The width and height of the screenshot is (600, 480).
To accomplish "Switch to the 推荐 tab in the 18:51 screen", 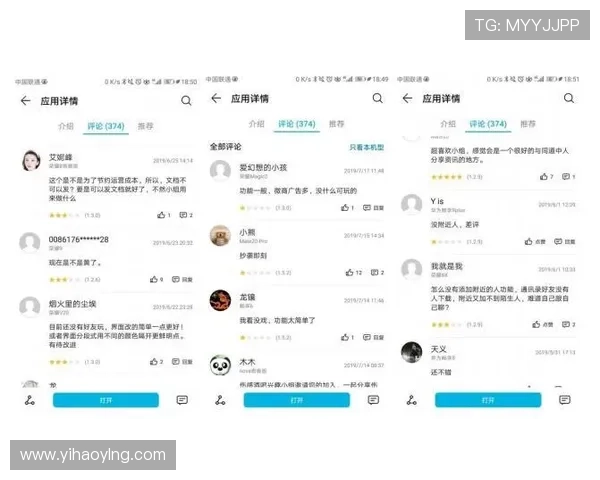I will coord(528,124).
